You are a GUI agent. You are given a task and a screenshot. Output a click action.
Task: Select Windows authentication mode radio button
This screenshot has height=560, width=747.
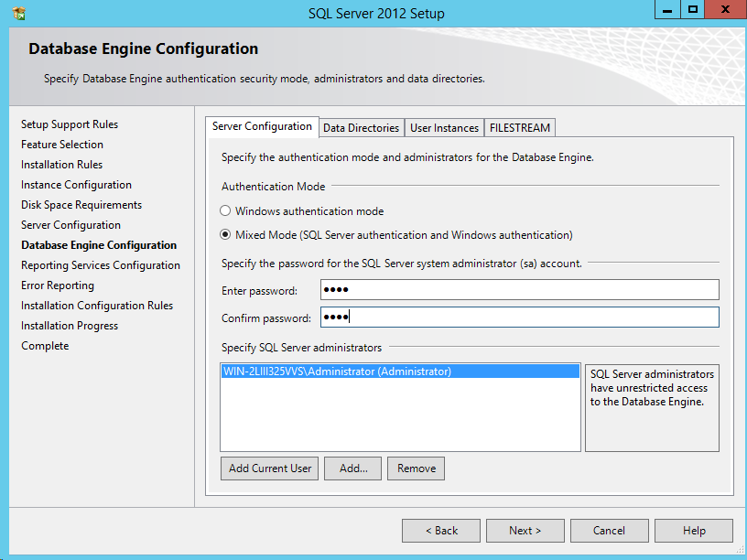225,211
